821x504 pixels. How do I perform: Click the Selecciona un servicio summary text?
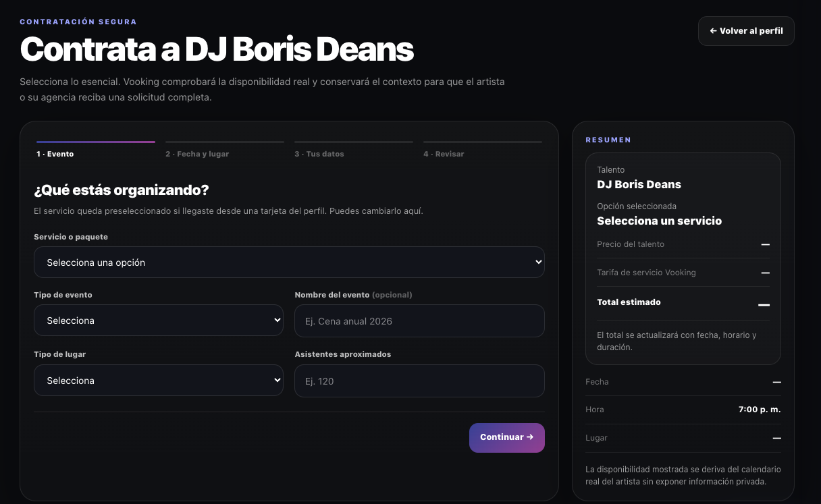(x=659, y=221)
